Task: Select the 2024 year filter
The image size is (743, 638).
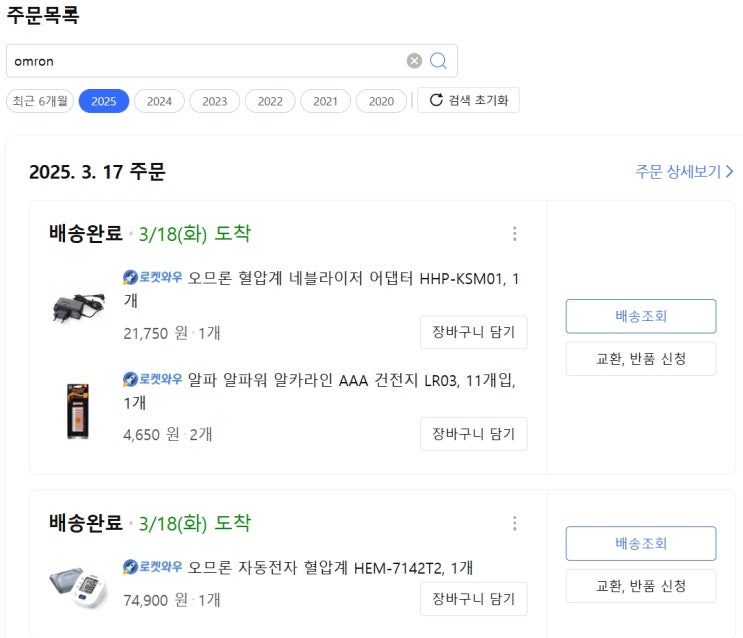Action: (x=159, y=101)
